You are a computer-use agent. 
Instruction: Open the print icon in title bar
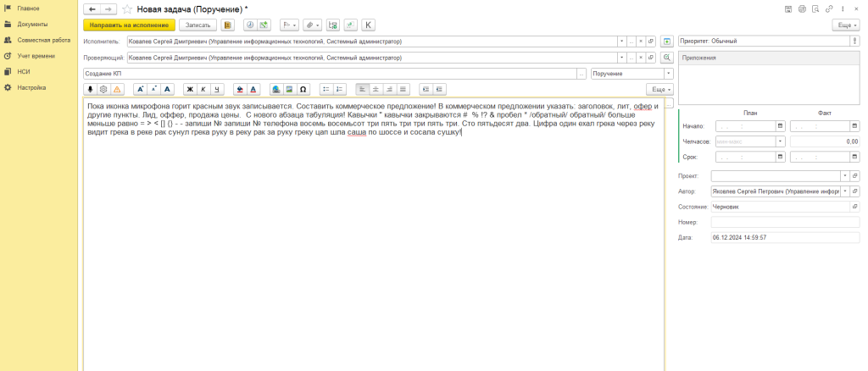(x=802, y=8)
